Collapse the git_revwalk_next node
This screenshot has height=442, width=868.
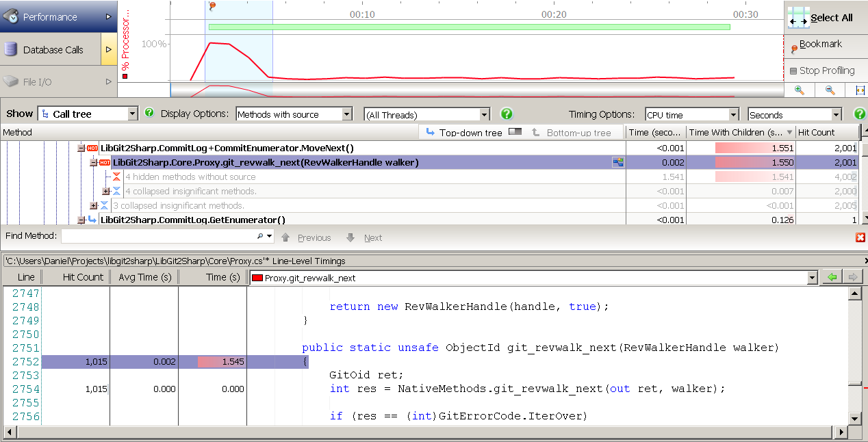[94, 162]
